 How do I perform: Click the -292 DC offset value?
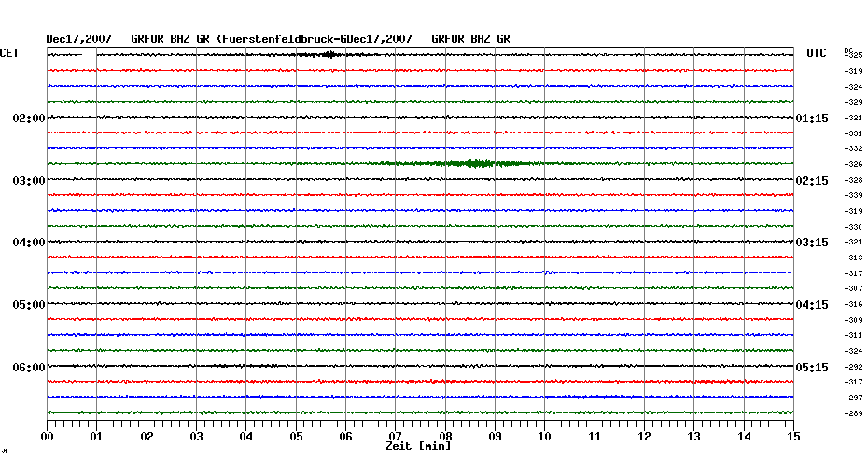coord(853,367)
